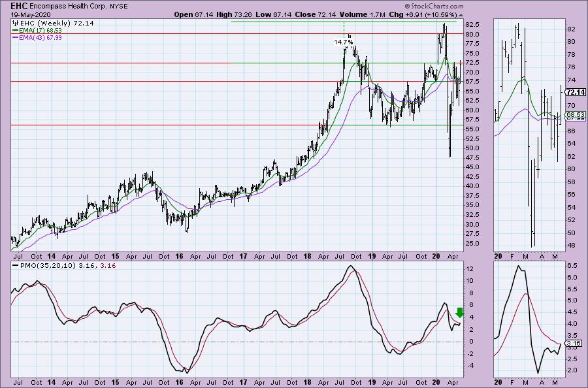
Task: Click the 14.7% annotation label near the peak
Action: click(344, 42)
